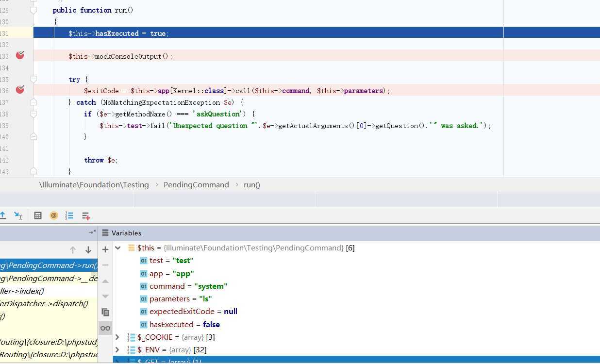Select next frame with down arrow
The image size is (600, 364).
click(x=88, y=250)
